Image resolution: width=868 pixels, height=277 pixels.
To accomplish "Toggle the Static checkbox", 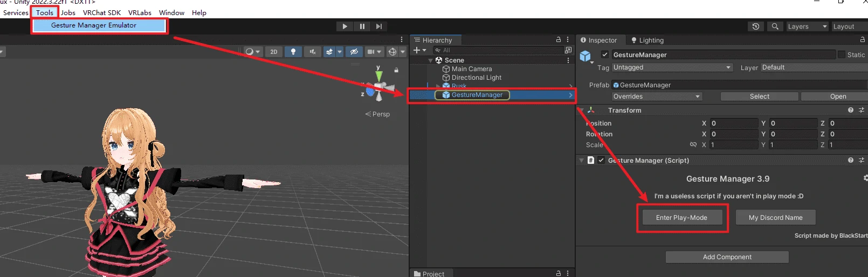I will coord(841,54).
